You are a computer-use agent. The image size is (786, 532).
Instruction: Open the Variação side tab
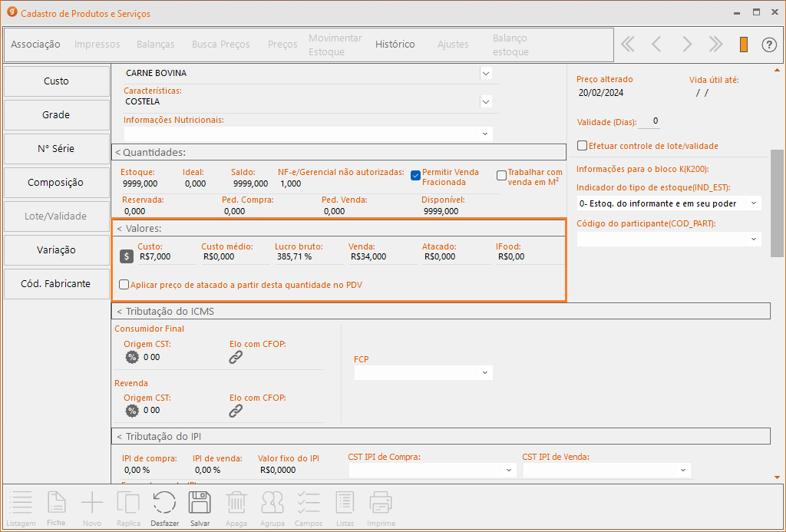pyautogui.click(x=57, y=249)
